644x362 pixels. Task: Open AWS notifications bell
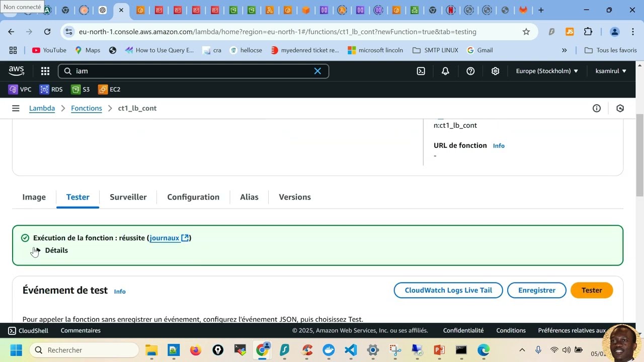pos(445,71)
